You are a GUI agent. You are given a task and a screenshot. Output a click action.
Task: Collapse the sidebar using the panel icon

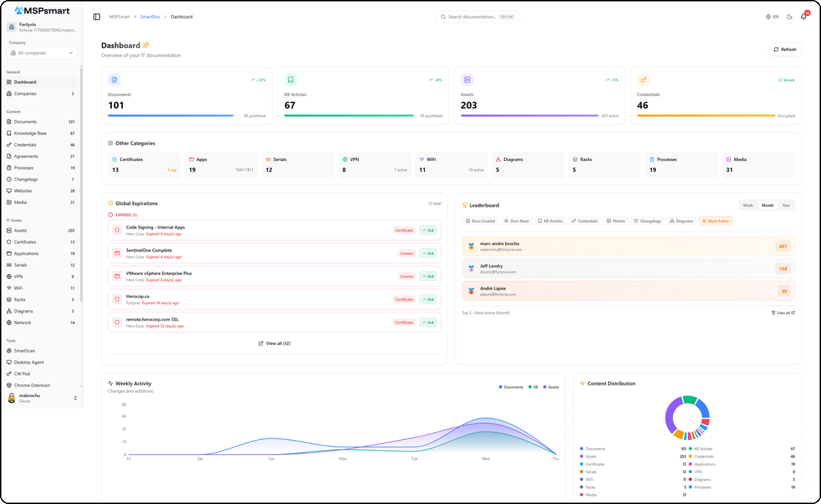(x=96, y=16)
